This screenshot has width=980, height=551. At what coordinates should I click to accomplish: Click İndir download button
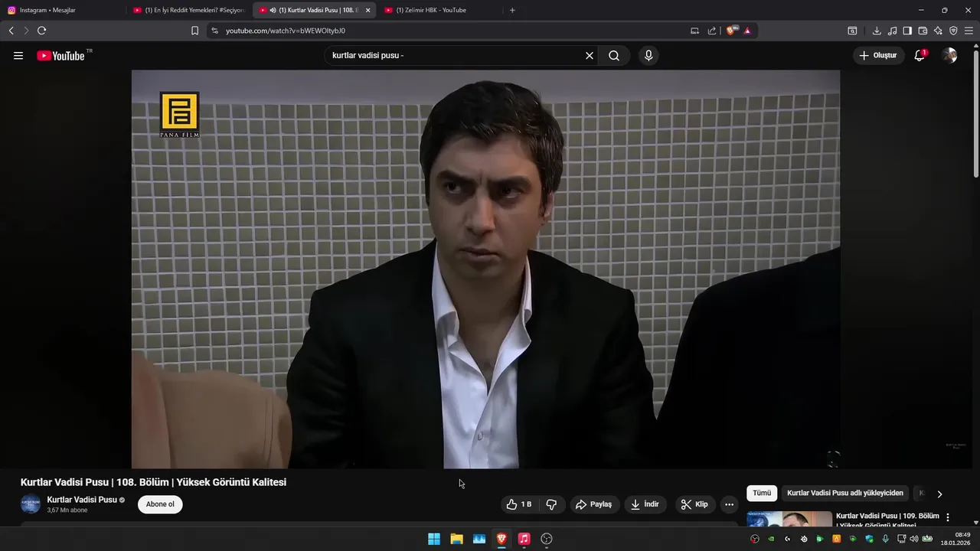[x=645, y=504]
